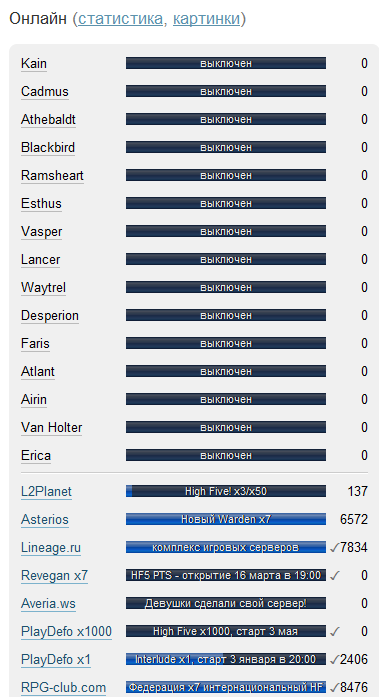Go to the RPG-club.com link
Screen dimensions: 379x697
(64, 688)
